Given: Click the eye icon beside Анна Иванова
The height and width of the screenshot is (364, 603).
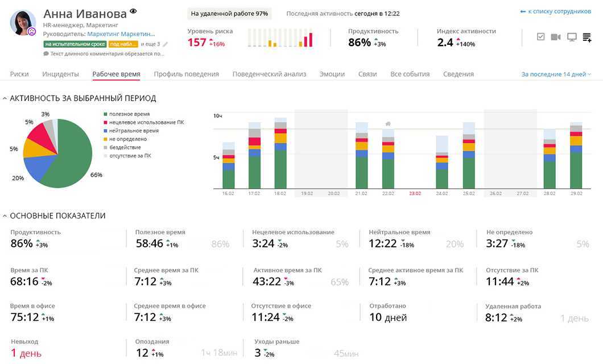Looking at the screenshot, I should tap(134, 11).
